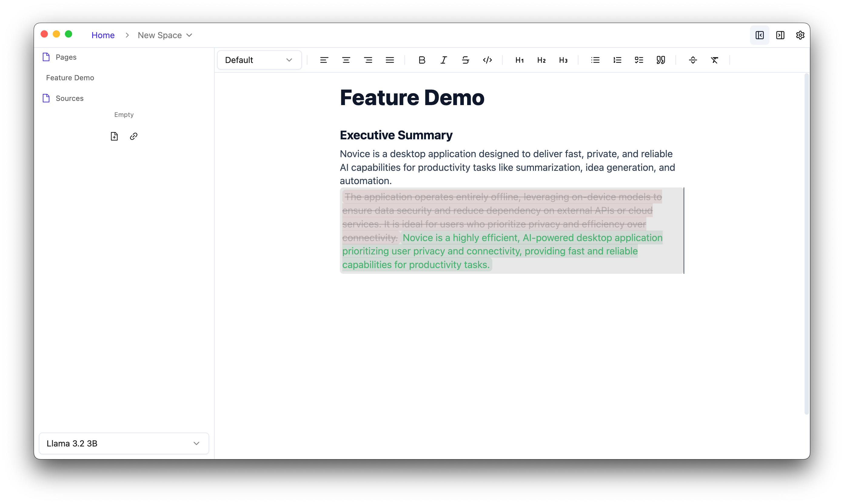Open the Llama 3.2 3B model selector
The height and width of the screenshot is (504, 844).
point(124,443)
